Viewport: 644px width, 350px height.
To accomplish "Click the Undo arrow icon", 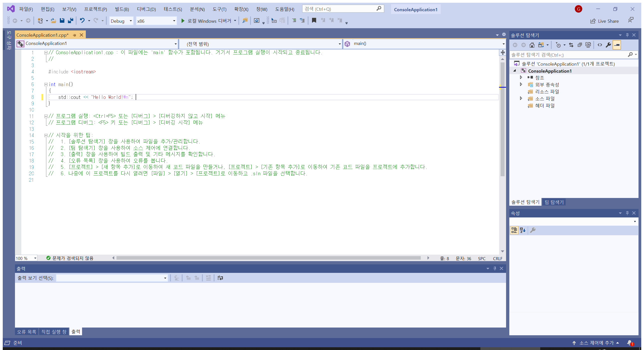I will (x=82, y=21).
